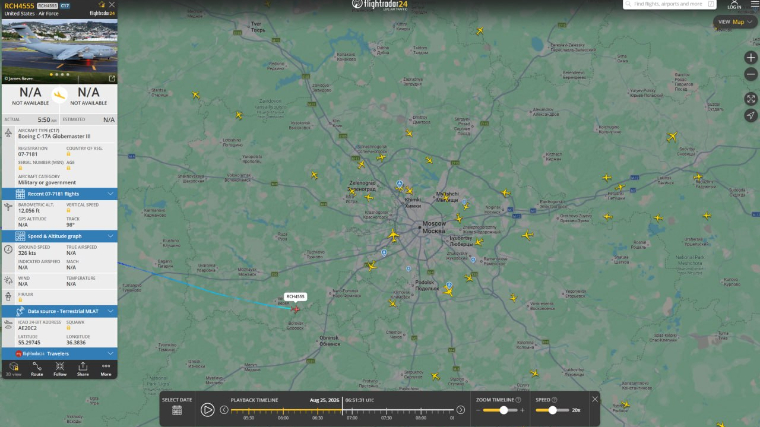
Task: Expand Recent 07-7181 flights section
Action: pos(60,194)
